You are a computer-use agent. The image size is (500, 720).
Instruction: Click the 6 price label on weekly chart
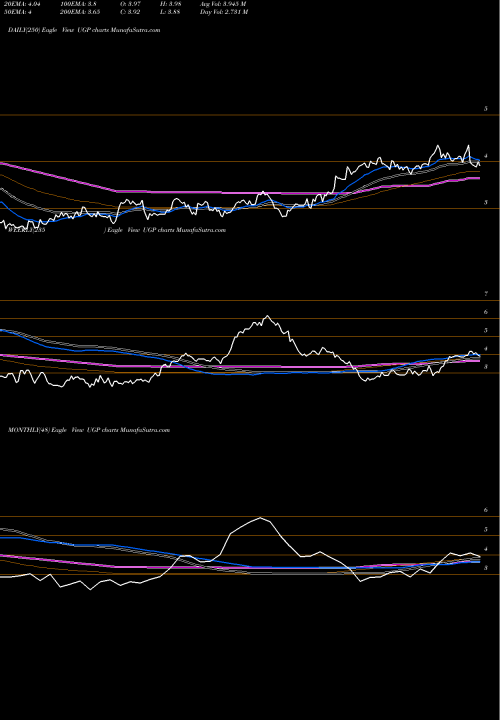pyautogui.click(x=486, y=312)
